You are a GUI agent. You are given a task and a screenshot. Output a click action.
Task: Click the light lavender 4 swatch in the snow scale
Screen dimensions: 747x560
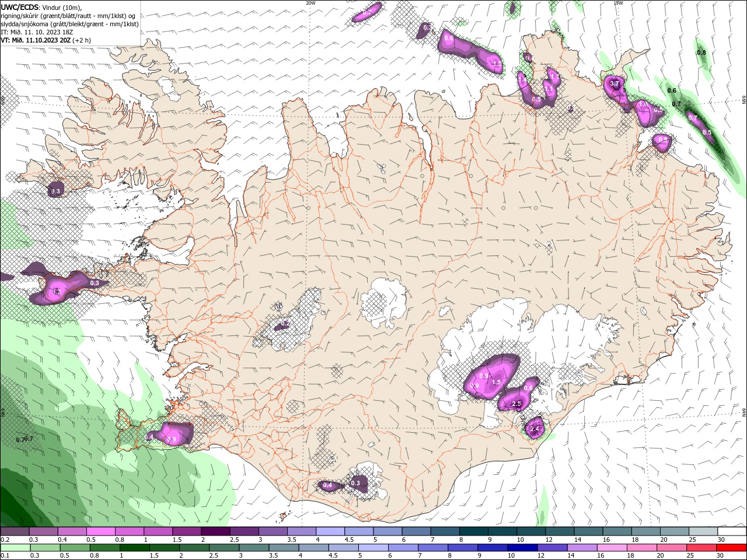(x=330, y=531)
